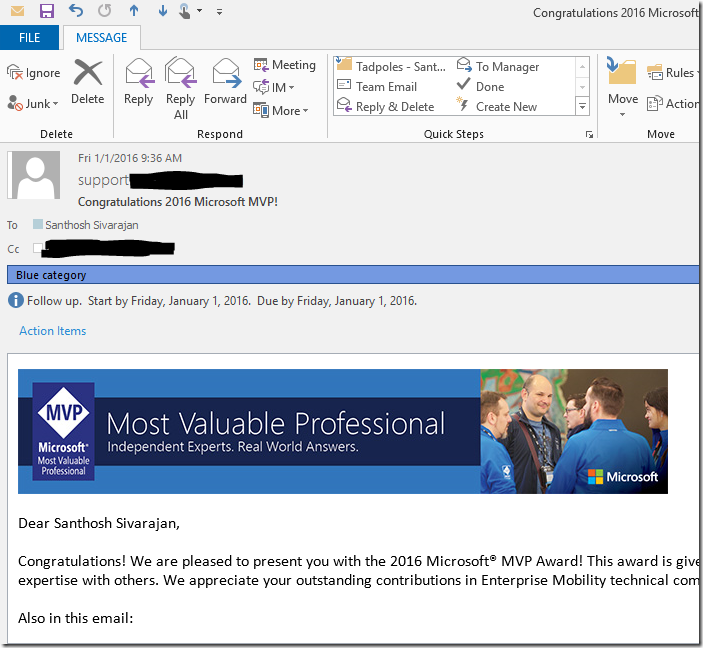The height and width of the screenshot is (648, 703).
Task: Click Reply All button
Action: click(181, 89)
